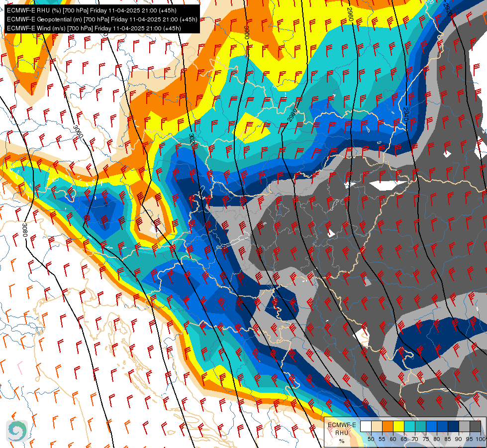Click the 2940 geopotential contour label
487x448 pixels.
pyautogui.click(x=405, y=114)
